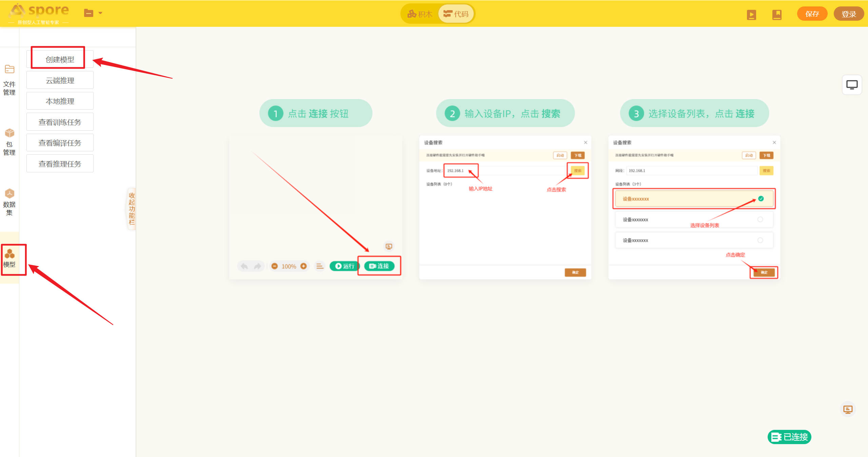This screenshot has width=868, height=457.
Task: Open 查看训练任务 entry
Action: tap(60, 122)
